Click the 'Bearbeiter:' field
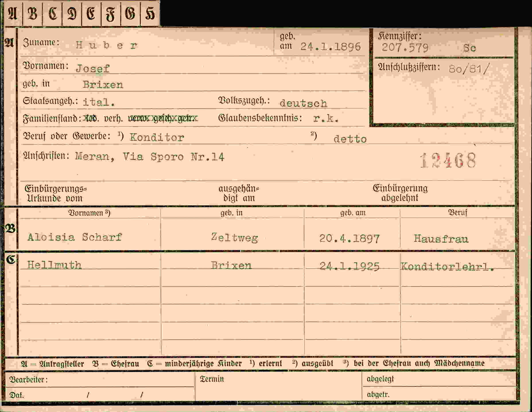 (100, 379)
